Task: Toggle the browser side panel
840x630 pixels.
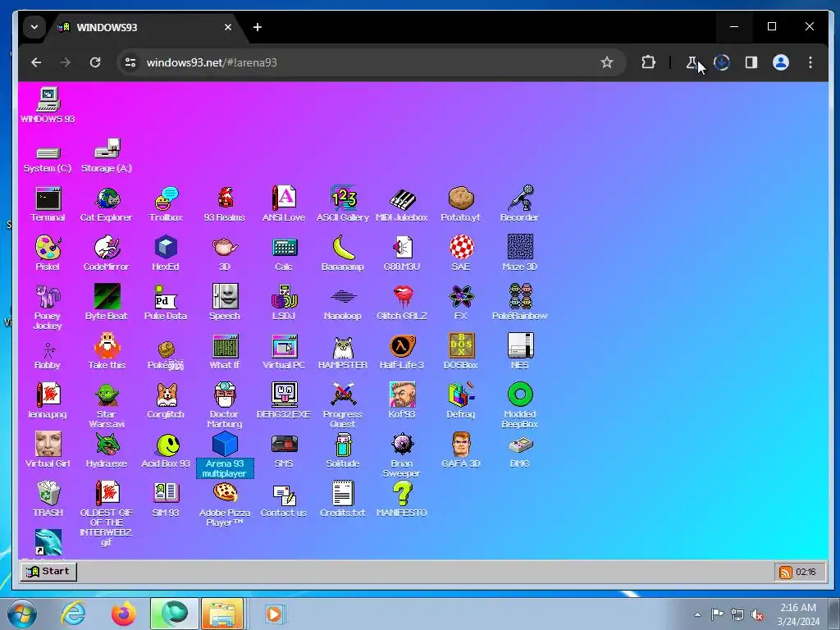Action: [x=751, y=62]
